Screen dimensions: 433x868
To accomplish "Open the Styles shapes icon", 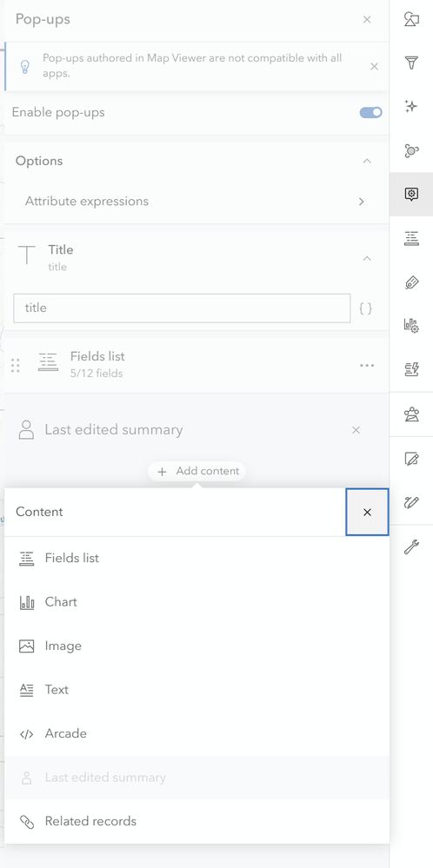I will pyautogui.click(x=411, y=19).
